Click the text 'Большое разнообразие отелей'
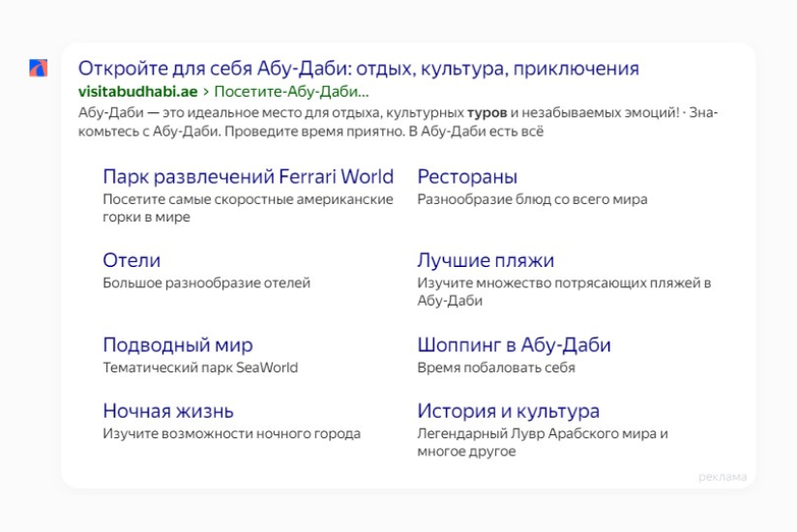 tap(206, 282)
